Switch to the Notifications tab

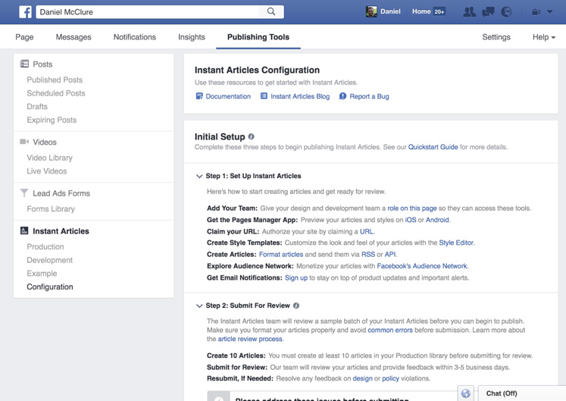[x=135, y=37]
